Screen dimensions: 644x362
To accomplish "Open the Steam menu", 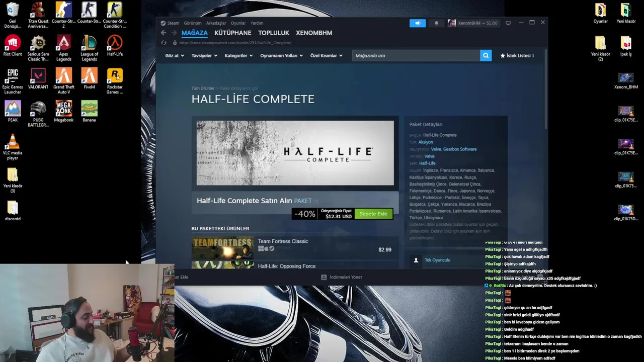I will [173, 23].
